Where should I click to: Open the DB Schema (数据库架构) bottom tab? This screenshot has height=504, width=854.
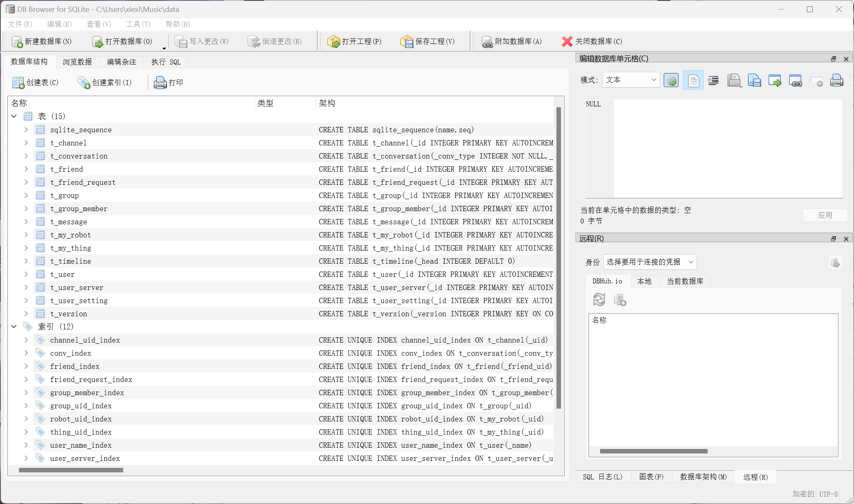(703, 477)
